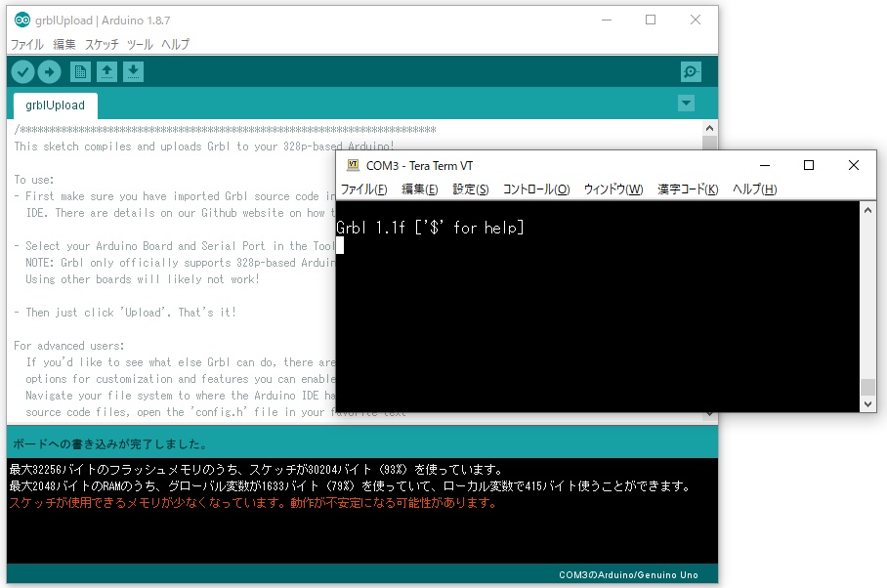The width and height of the screenshot is (887, 588).
Task: Click the New sketch icon
Action: pyautogui.click(x=80, y=71)
